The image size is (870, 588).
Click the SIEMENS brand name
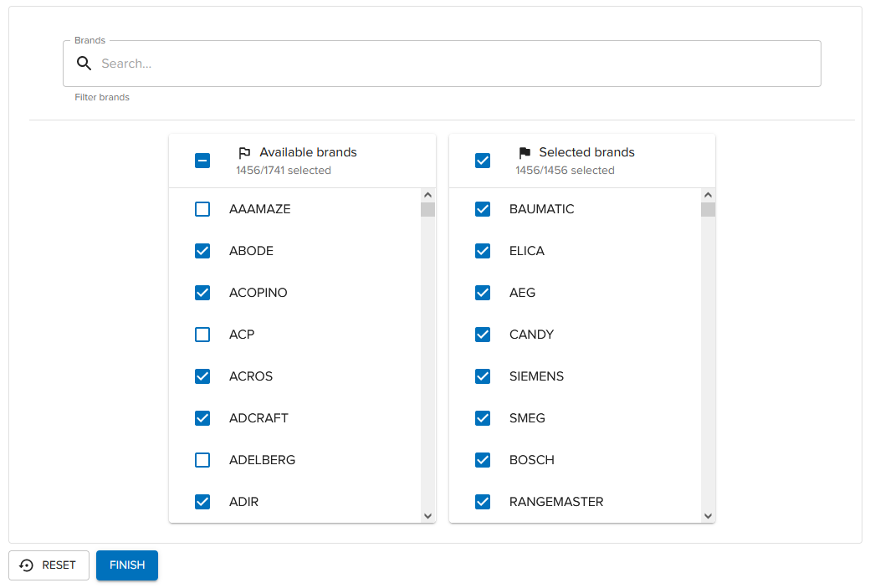[536, 376]
